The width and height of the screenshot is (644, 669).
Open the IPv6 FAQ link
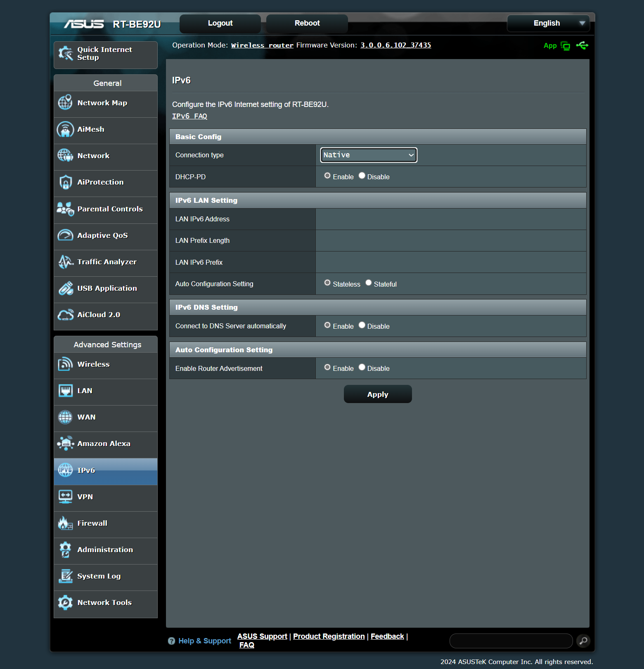[x=189, y=116]
